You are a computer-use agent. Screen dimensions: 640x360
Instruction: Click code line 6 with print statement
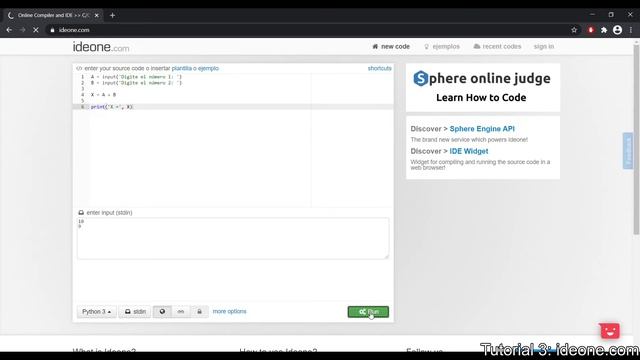(x=233, y=107)
